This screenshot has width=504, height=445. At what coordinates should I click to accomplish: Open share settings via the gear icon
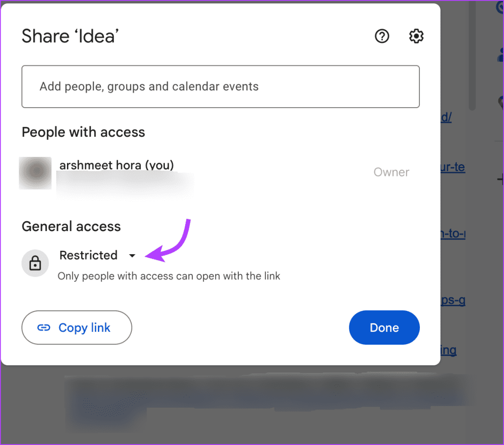(416, 36)
